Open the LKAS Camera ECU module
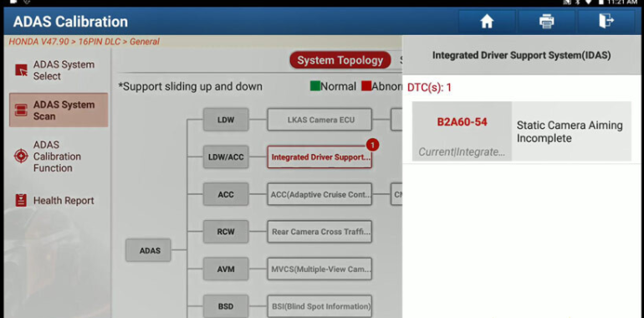This screenshot has width=644, height=318. (x=319, y=120)
